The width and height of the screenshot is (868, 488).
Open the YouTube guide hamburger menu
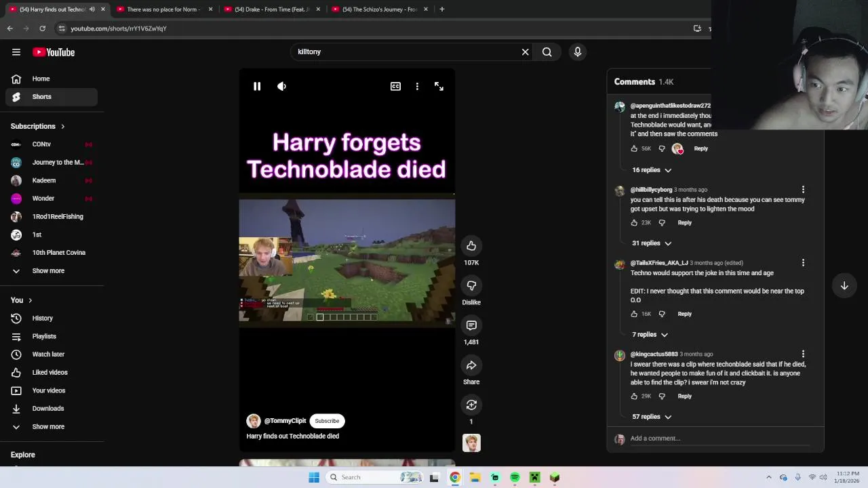coord(16,52)
